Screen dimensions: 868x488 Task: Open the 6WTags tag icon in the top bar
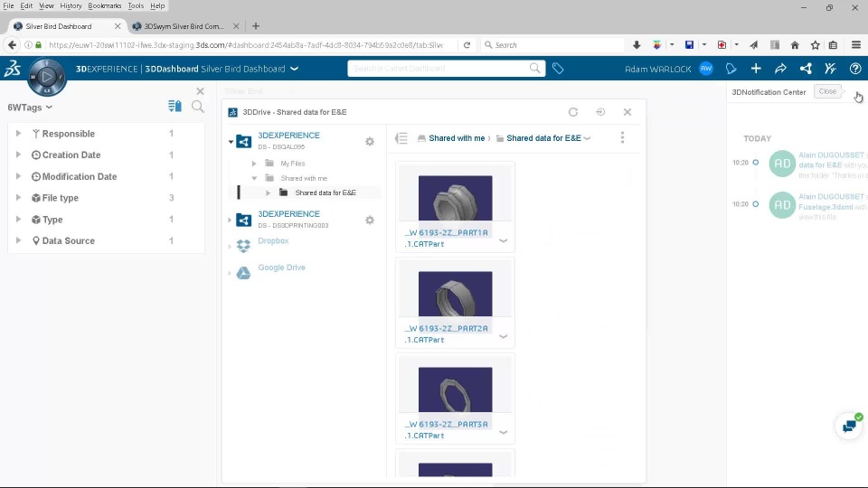click(x=558, y=69)
